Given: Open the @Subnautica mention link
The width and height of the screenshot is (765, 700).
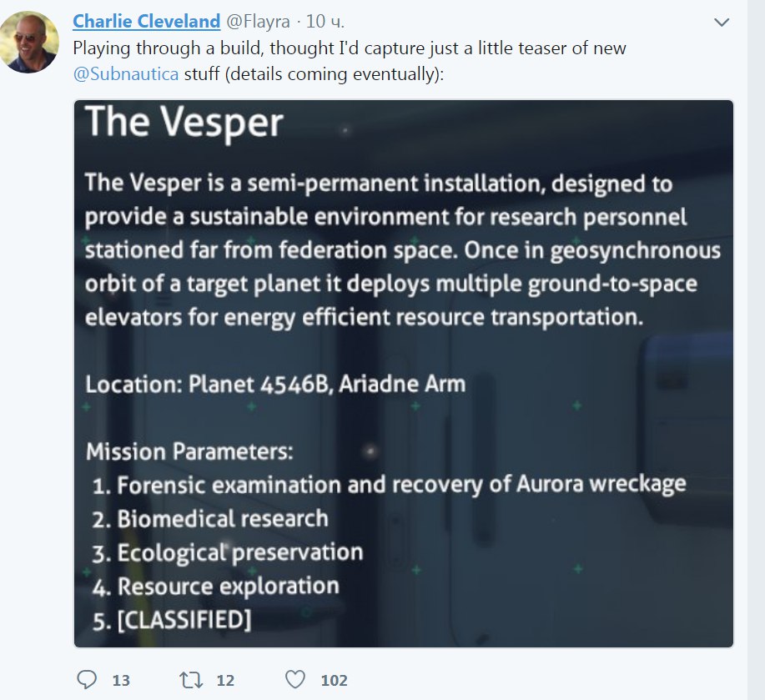Looking at the screenshot, I should 126,74.
